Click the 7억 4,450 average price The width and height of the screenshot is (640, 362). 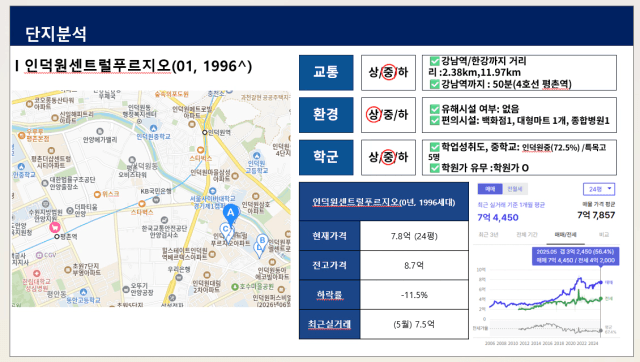tap(498, 217)
